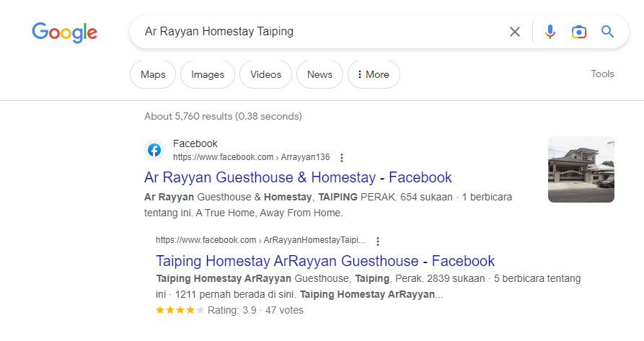Open the search Tools options
This screenshot has height=341, width=644.
coord(602,74)
